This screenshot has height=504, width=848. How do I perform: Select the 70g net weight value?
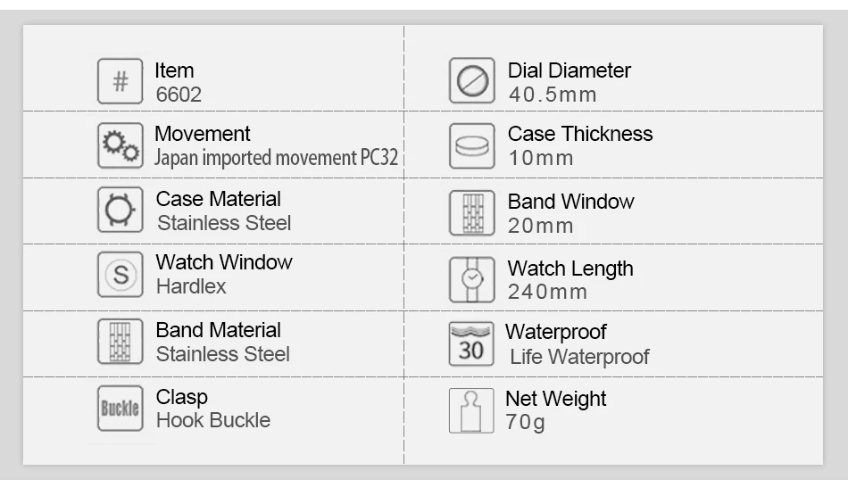tap(525, 422)
